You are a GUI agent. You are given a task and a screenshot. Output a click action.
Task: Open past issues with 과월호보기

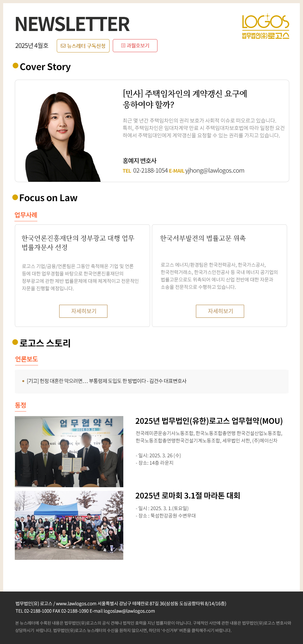click(x=135, y=45)
